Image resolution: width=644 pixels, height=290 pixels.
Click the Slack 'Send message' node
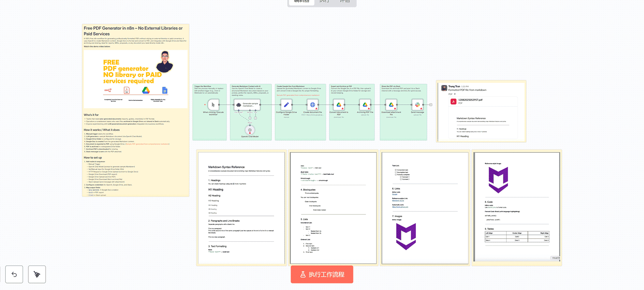tap(417, 105)
